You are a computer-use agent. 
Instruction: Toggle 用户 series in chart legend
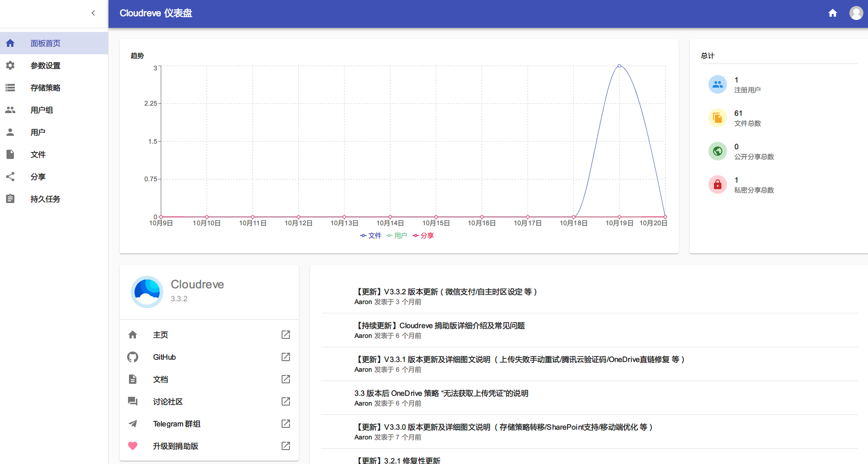397,235
